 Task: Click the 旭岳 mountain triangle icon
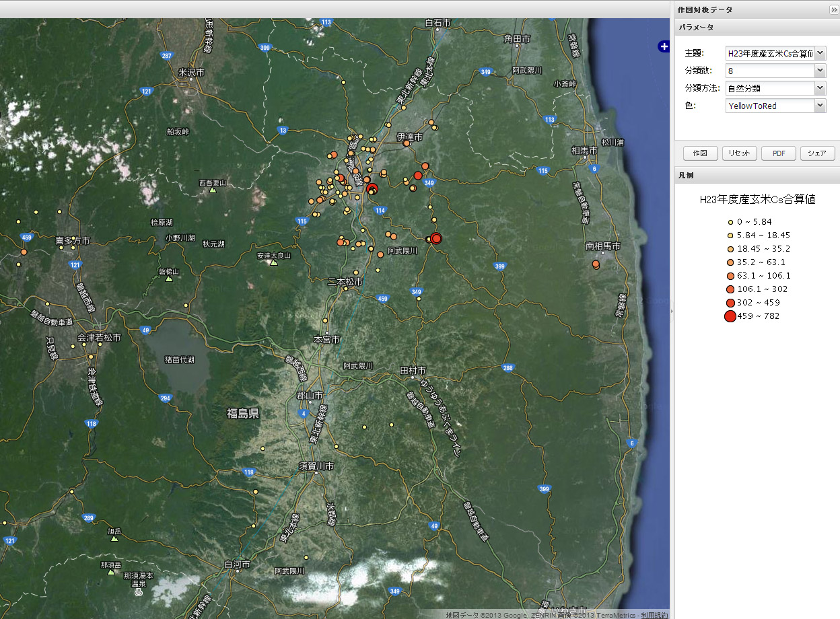pos(114,538)
